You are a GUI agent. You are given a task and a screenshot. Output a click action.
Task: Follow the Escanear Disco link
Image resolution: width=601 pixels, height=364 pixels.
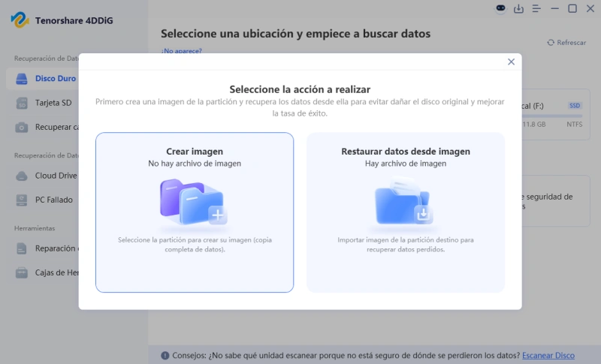click(548, 356)
